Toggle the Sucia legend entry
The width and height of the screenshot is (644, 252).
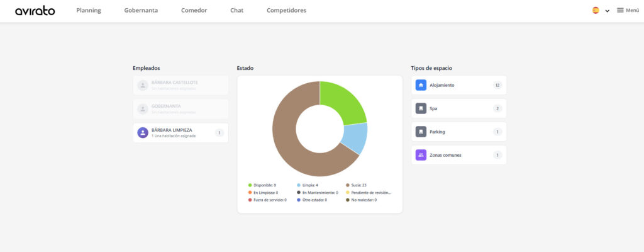click(356, 185)
